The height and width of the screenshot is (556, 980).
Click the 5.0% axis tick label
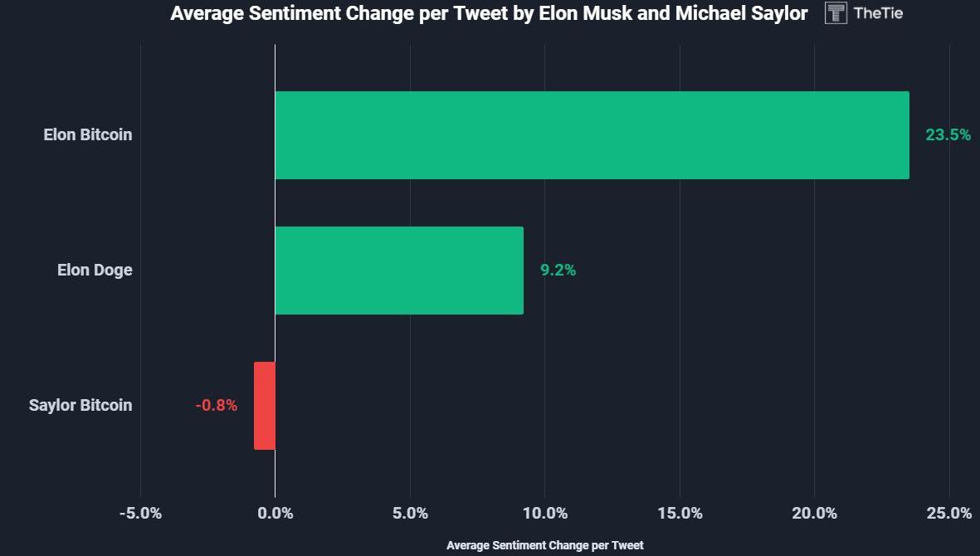410,513
